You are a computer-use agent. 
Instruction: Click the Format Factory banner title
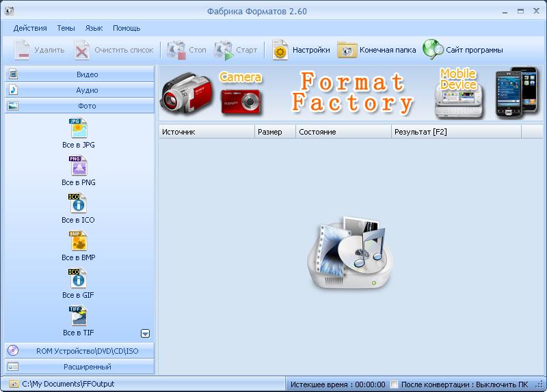pos(352,93)
